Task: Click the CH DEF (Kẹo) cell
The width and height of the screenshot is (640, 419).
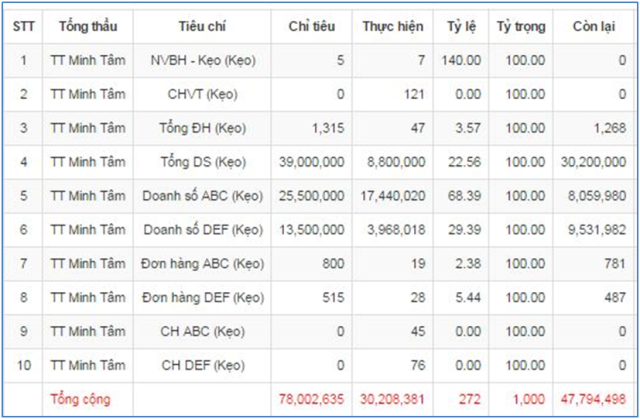Action: [202, 365]
